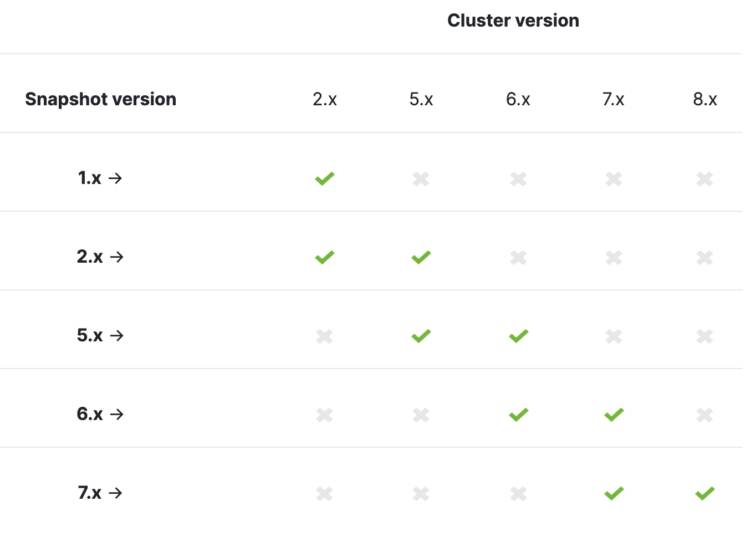
Task: Click gray cross for snapshot 7.x, cluster 6.x
Action: (x=519, y=494)
